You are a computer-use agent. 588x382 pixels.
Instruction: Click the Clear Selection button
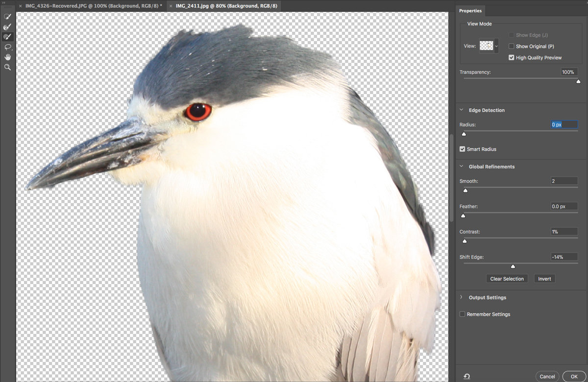tap(507, 279)
